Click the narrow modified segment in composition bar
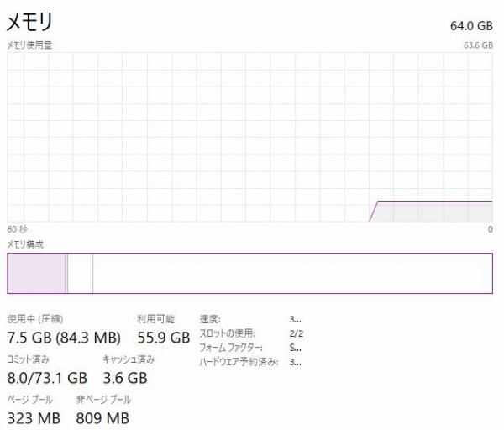This screenshot has width=504, height=430. coord(80,273)
